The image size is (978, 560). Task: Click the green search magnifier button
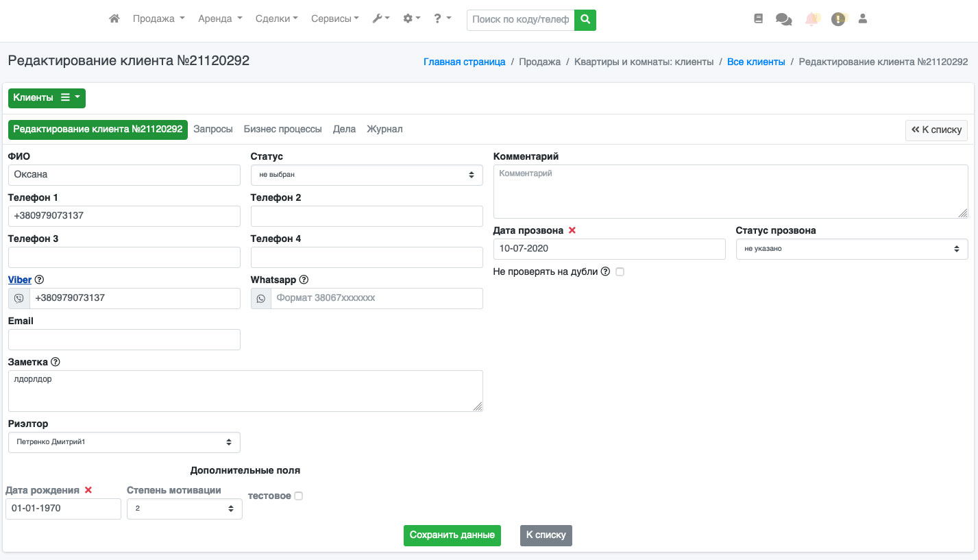pos(585,20)
